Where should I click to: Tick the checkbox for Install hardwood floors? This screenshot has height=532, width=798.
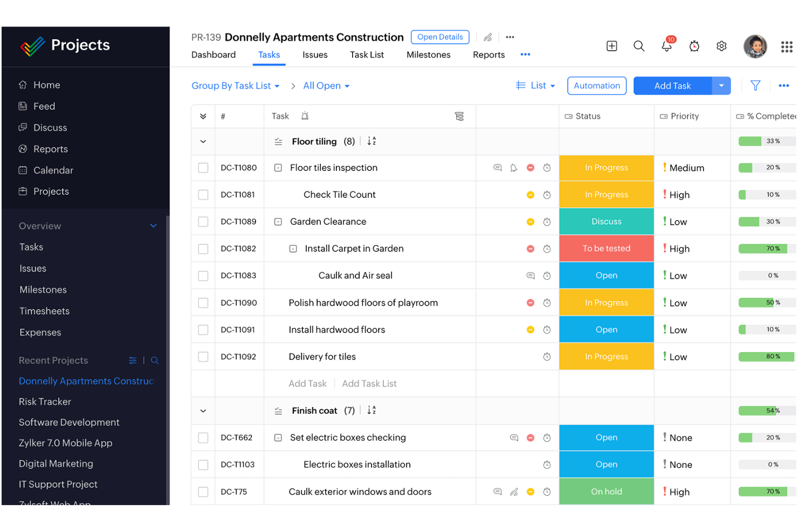pyautogui.click(x=203, y=329)
